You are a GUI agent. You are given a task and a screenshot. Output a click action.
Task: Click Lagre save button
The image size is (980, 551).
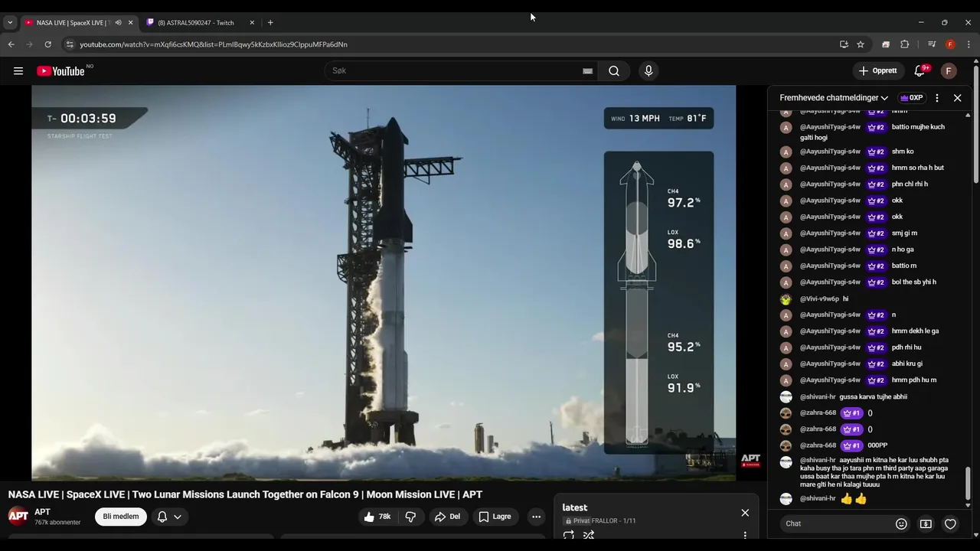pos(495,517)
